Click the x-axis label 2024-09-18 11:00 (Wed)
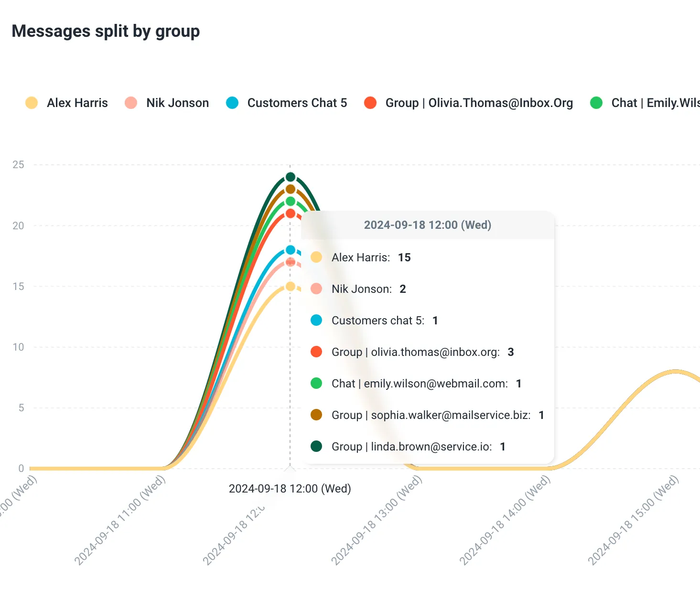The width and height of the screenshot is (700, 600). point(120,521)
